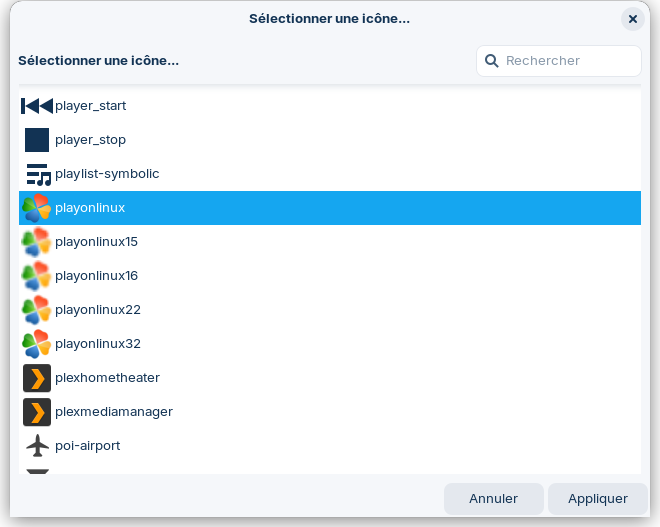Click the player_stop square icon

[37, 140]
